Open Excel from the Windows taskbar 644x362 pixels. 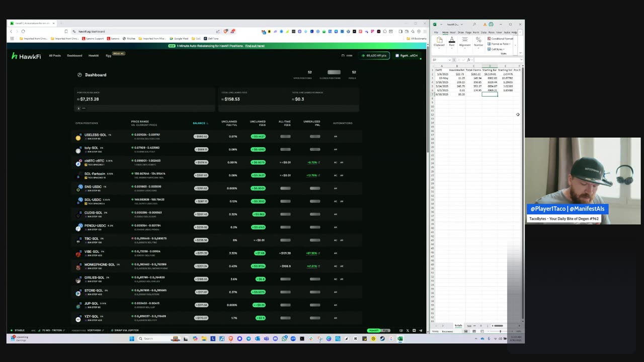(400, 338)
